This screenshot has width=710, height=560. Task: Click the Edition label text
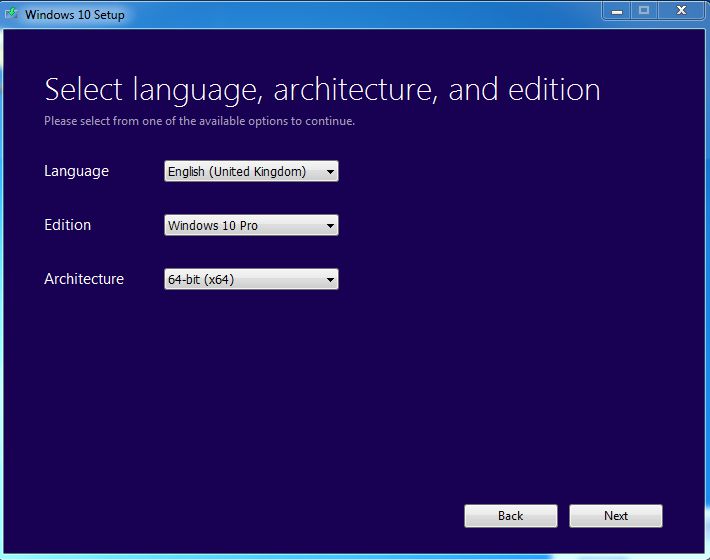coord(67,225)
